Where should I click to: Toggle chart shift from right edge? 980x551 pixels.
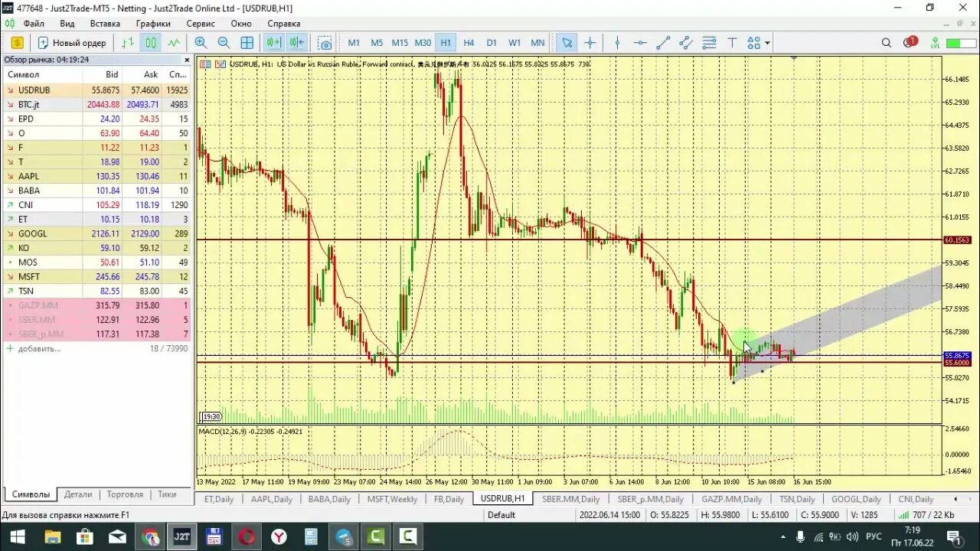(x=297, y=43)
